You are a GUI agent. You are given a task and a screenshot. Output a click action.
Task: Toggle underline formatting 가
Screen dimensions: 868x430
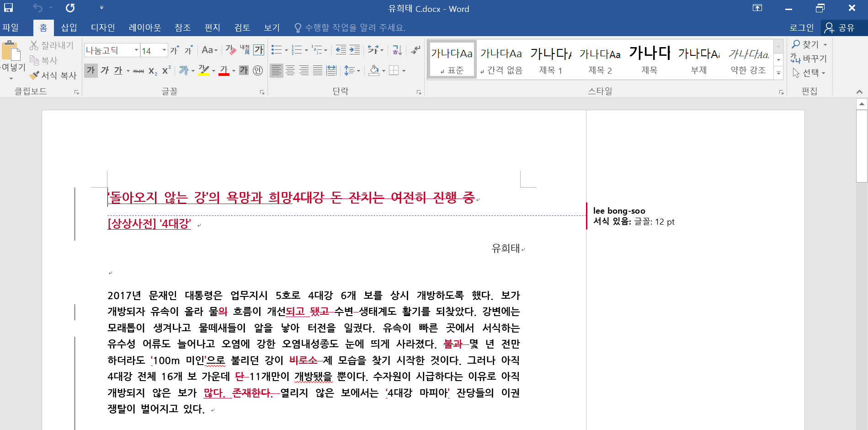[x=118, y=70]
